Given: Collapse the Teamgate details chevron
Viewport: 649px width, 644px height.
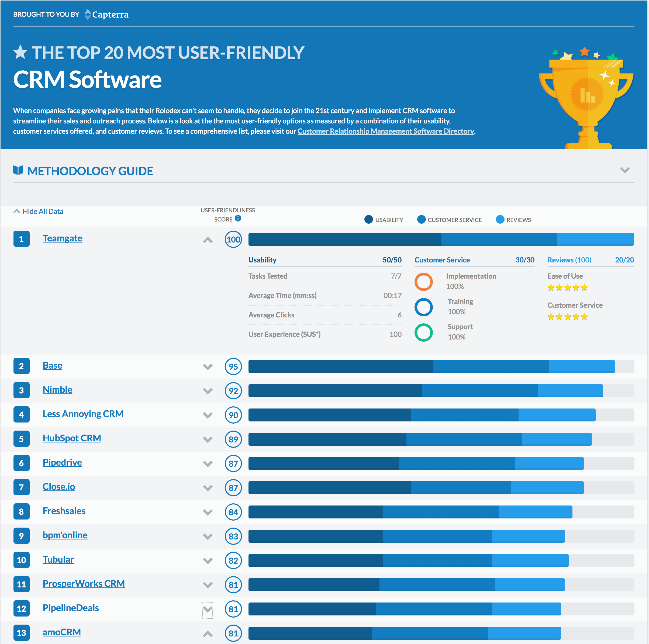Looking at the screenshot, I should (208, 240).
